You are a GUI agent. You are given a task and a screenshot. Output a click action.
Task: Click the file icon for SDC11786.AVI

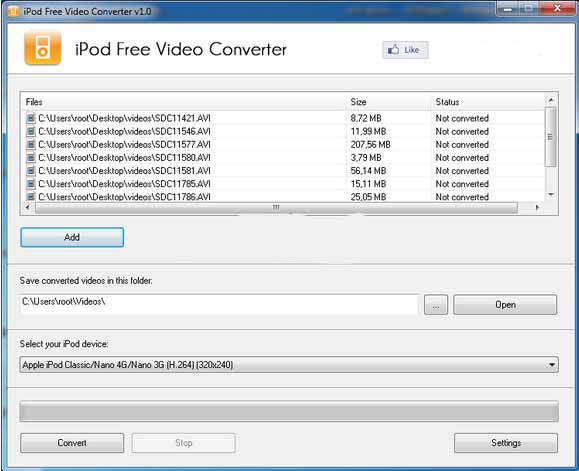click(31, 197)
